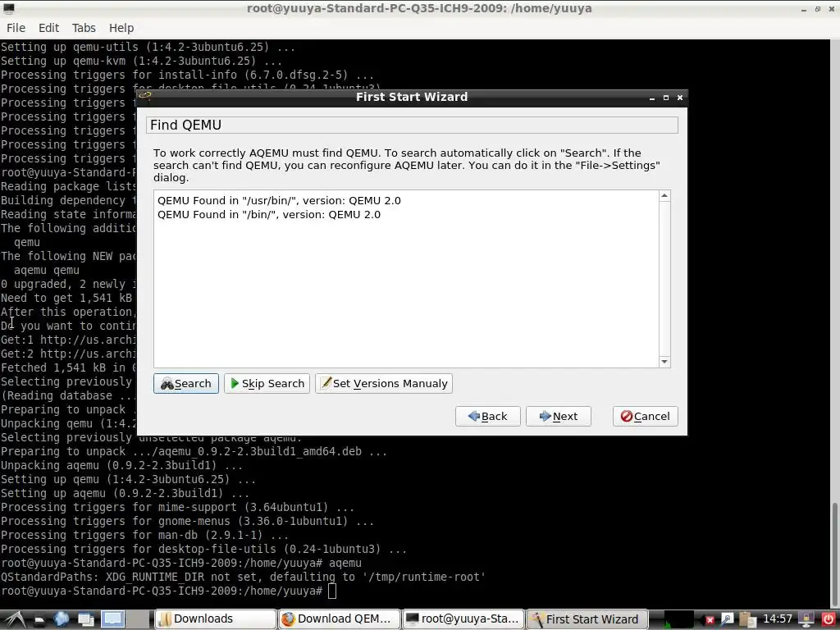840x630 pixels.
Task: Click the terminal window title bar icon
Action: tap(9, 8)
